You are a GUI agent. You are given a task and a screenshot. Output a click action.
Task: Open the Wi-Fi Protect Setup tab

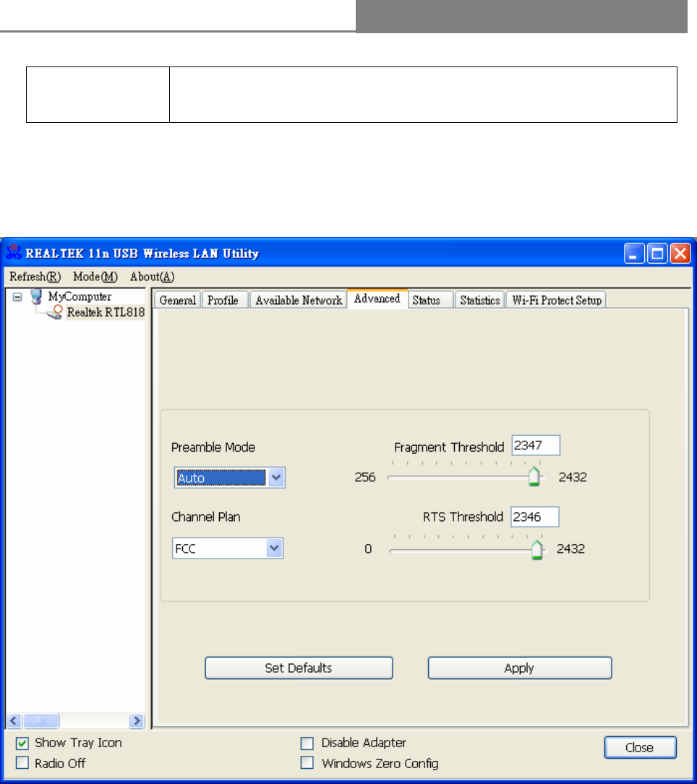click(557, 300)
